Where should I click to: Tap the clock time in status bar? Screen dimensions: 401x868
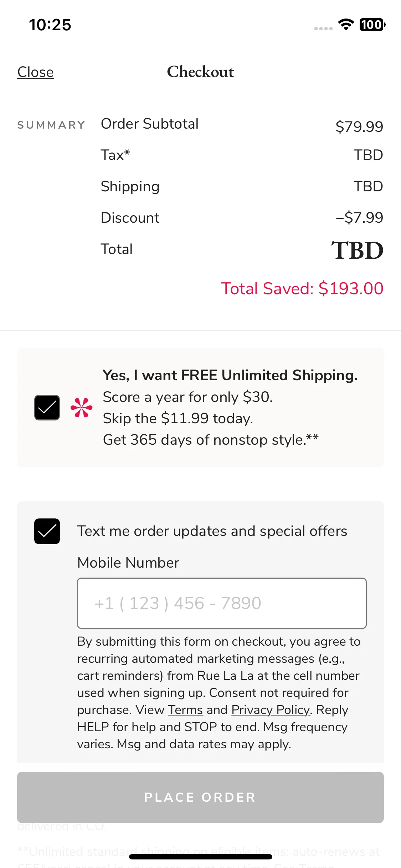coord(50,25)
